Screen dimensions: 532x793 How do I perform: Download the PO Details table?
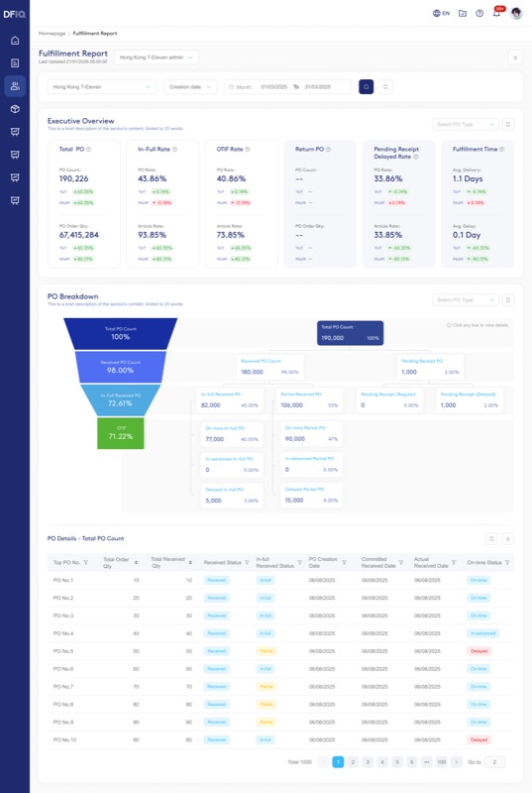coord(508,538)
